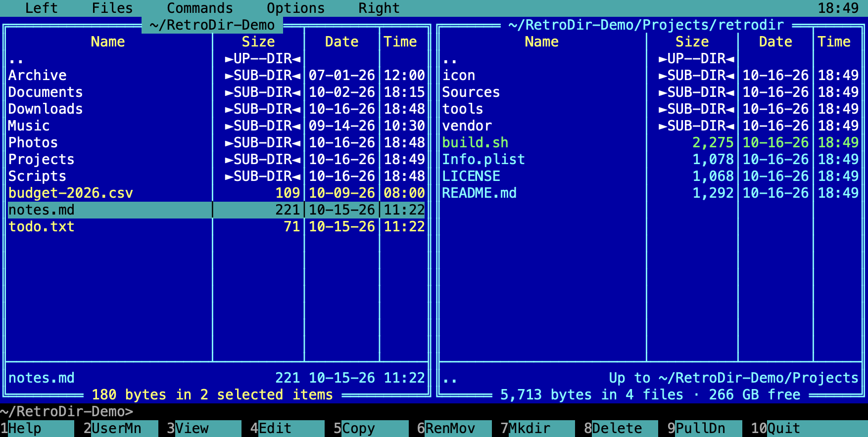This screenshot has width=868, height=437.
Task: Select the Projects directory row
Action: coord(217,160)
